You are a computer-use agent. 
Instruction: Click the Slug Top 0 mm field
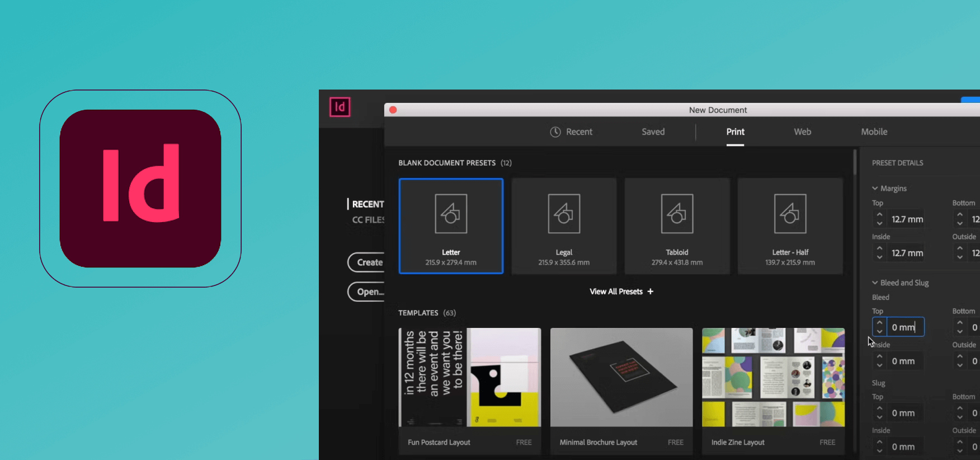[905, 413]
